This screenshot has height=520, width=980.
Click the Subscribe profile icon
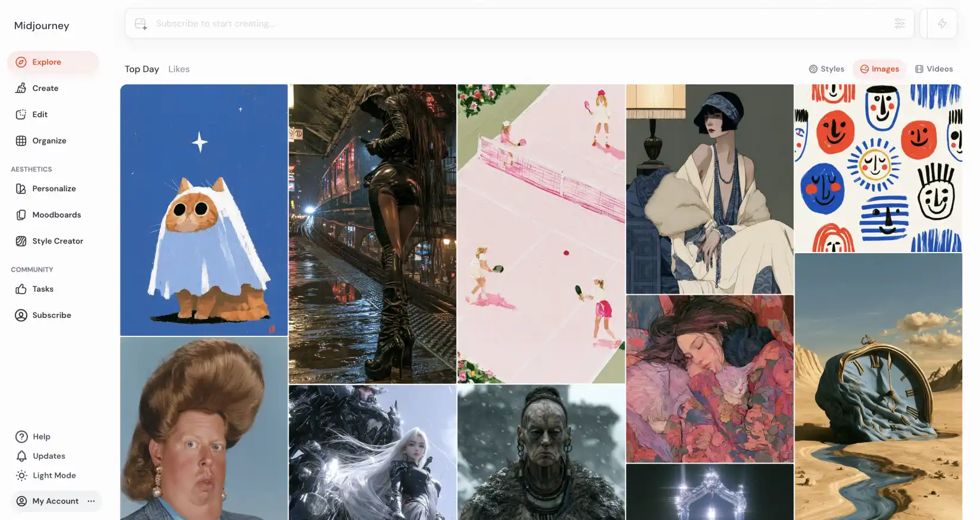pyautogui.click(x=21, y=316)
